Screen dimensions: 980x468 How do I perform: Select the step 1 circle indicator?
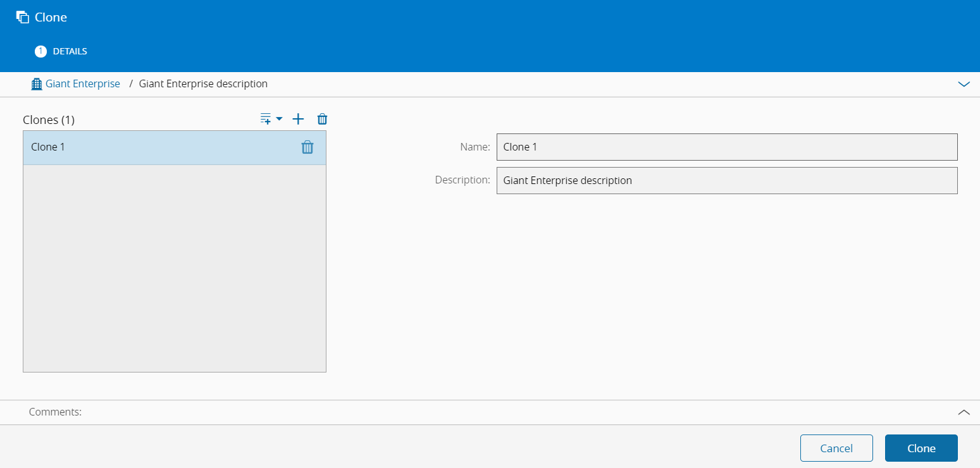(x=40, y=51)
